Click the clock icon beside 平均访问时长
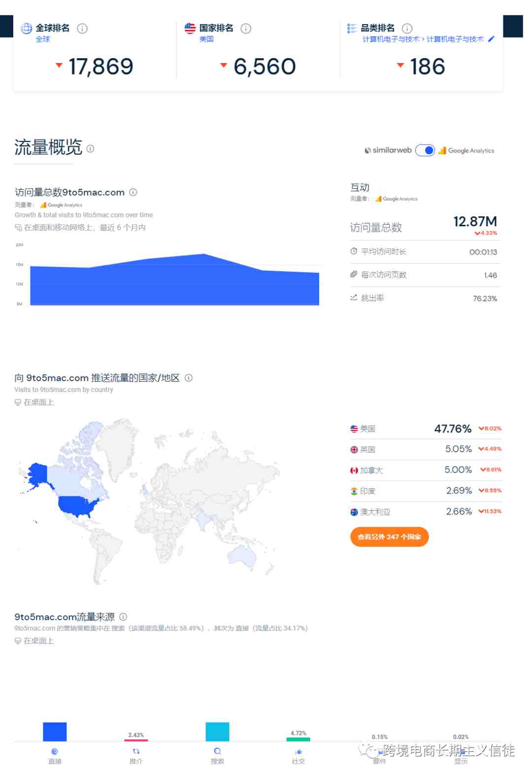Screen dimensions: 532x774 [354, 251]
